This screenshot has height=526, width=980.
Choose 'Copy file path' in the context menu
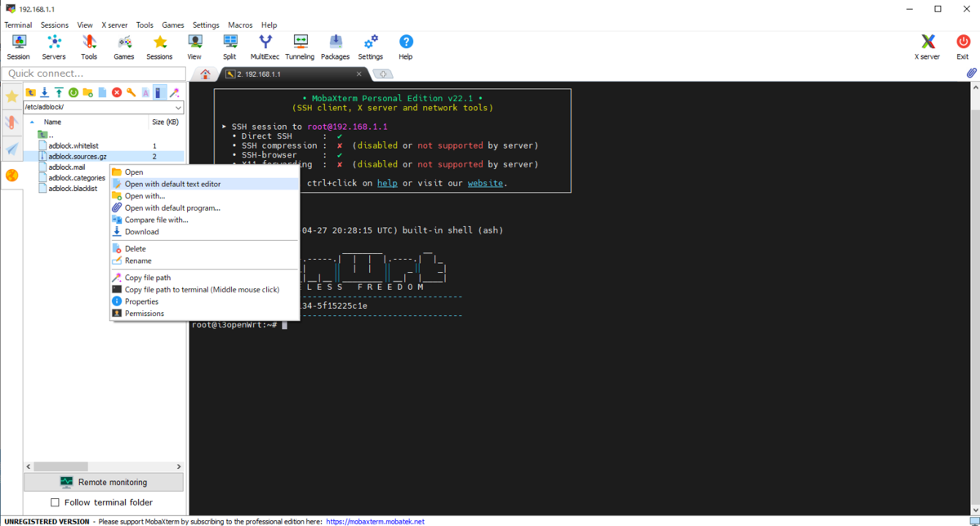(x=204, y=278)
